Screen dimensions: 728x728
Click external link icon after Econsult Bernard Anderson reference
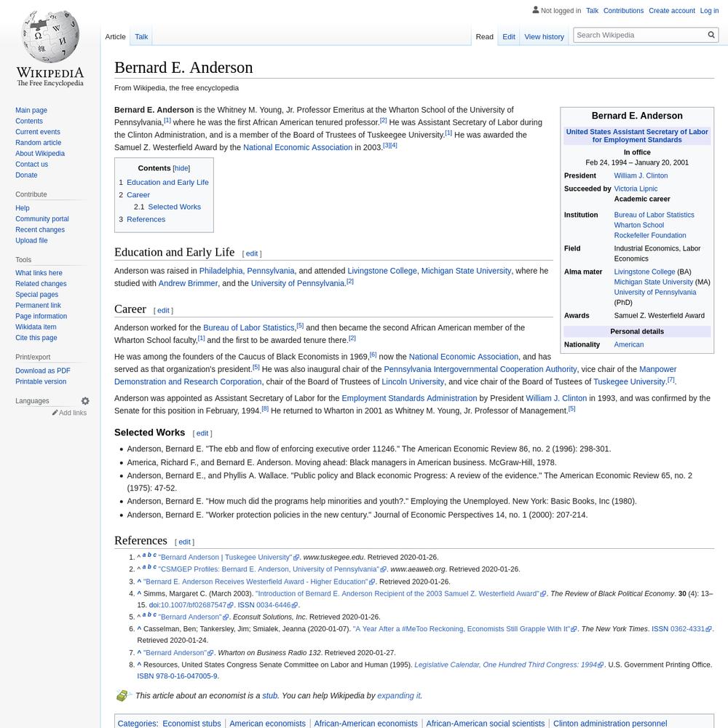[226, 617]
